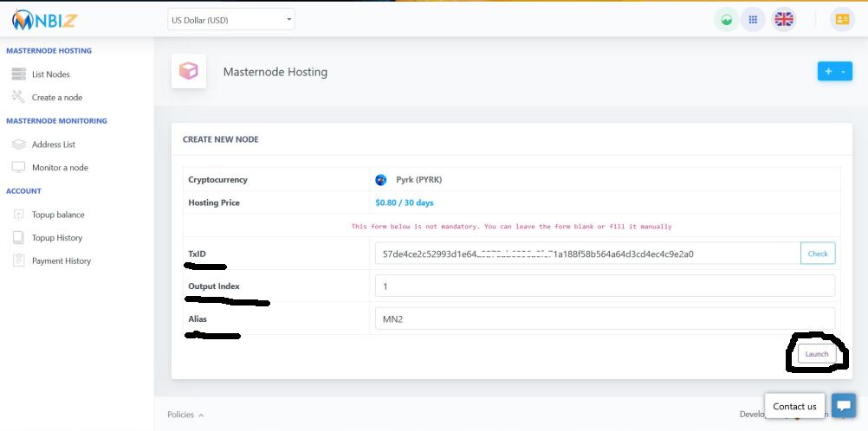The height and width of the screenshot is (431, 868).
Task: Click the green round status icon in header
Action: (x=726, y=20)
